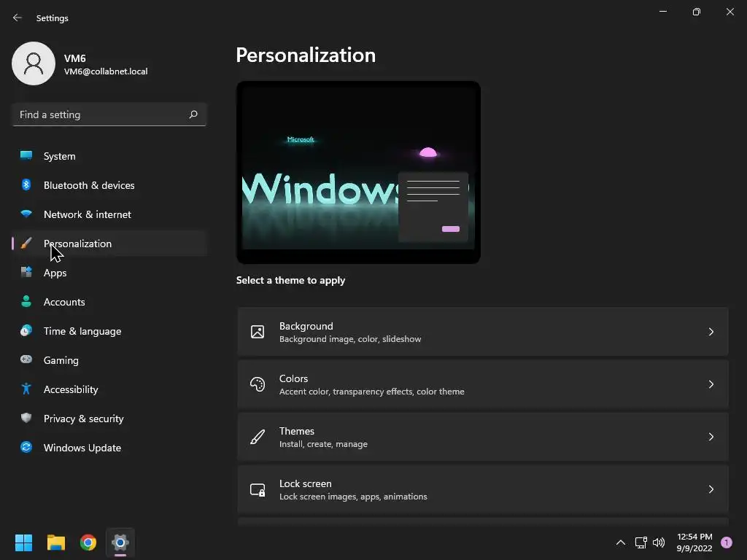Click the VM6 account name
The height and width of the screenshot is (560, 747).
(x=75, y=58)
